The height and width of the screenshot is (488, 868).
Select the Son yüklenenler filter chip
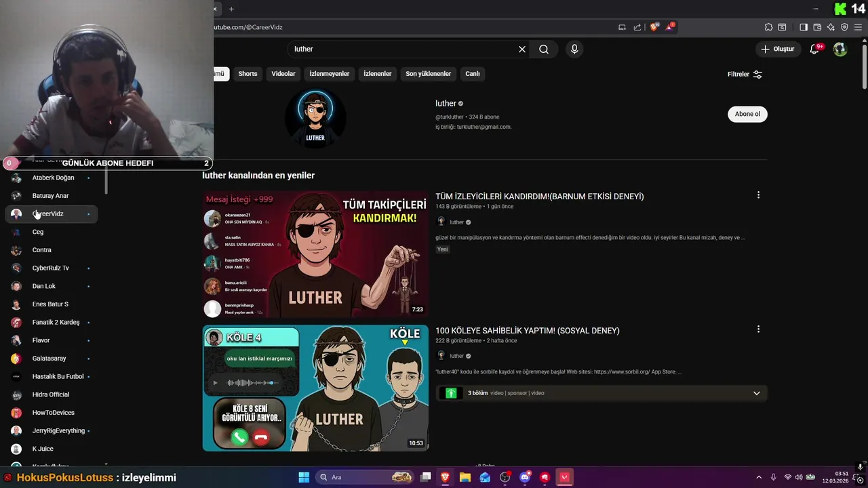pyautogui.click(x=429, y=74)
